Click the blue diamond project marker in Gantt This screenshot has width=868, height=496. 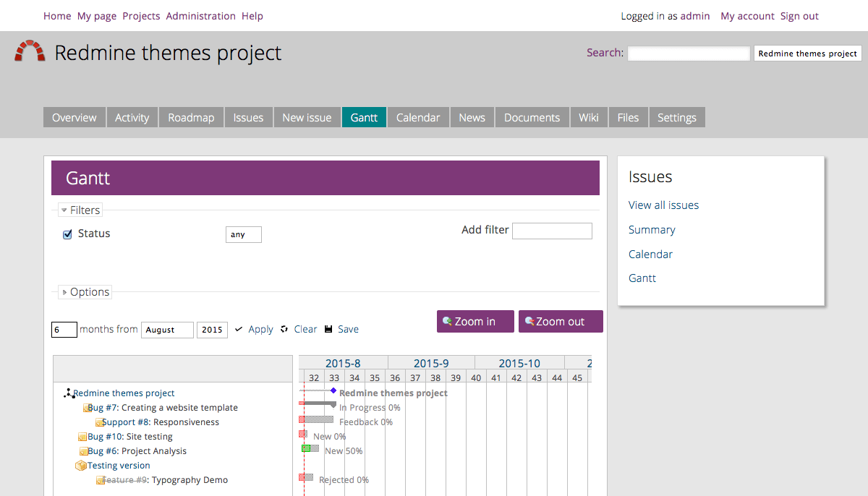click(x=333, y=390)
